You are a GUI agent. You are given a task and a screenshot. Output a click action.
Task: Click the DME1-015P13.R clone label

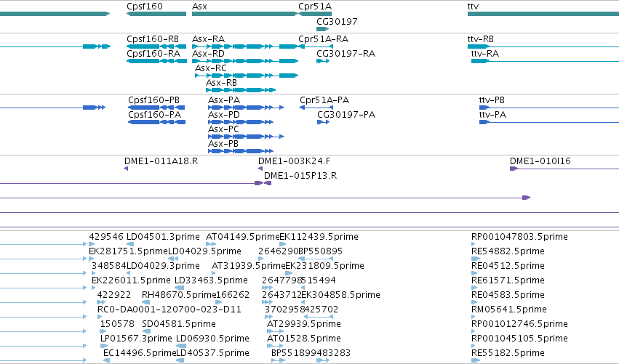coord(300,176)
